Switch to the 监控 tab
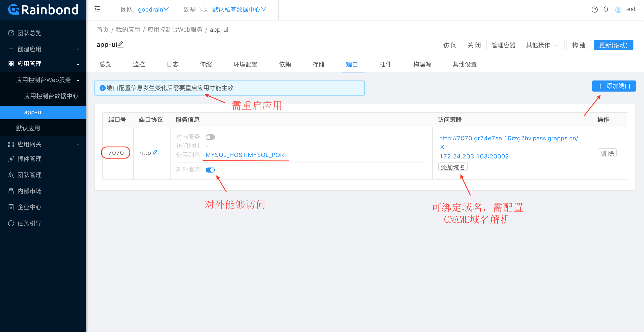This screenshot has width=644, height=332. click(139, 64)
